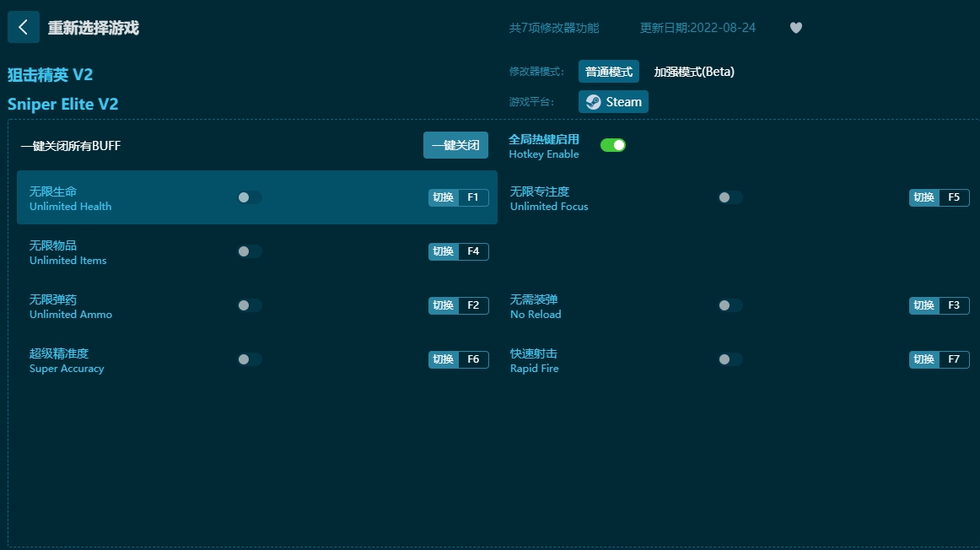Enable Unlimited Ammo toggle
The width and height of the screenshot is (980, 550).
(249, 305)
